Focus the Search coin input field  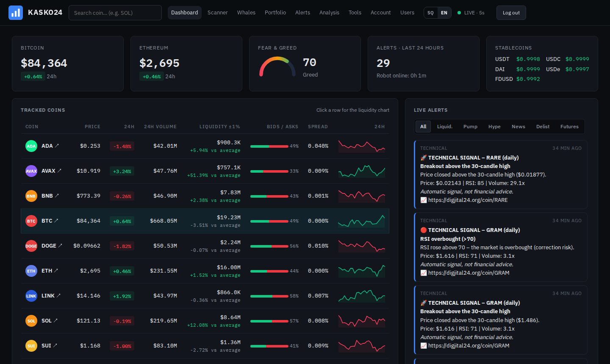click(115, 13)
